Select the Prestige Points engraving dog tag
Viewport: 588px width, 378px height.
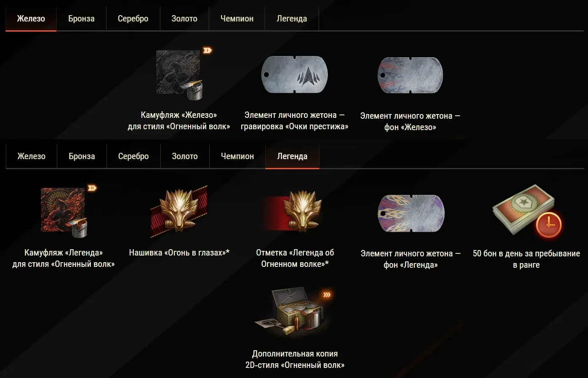[295, 75]
